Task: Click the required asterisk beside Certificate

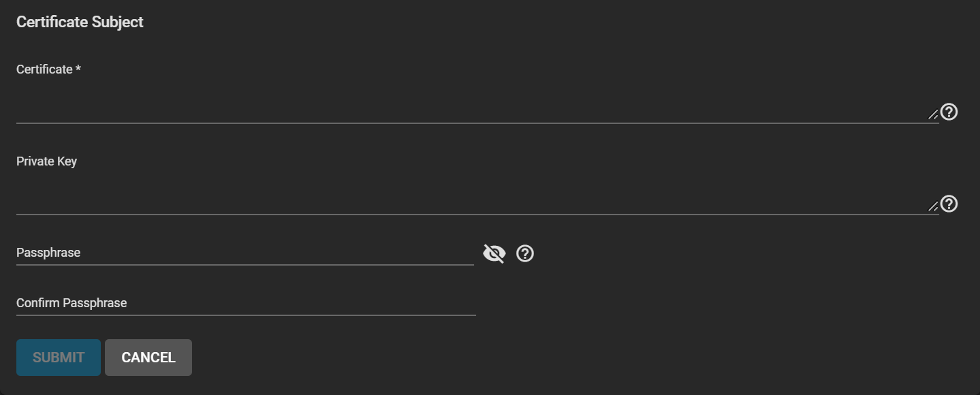Action: 78,69
